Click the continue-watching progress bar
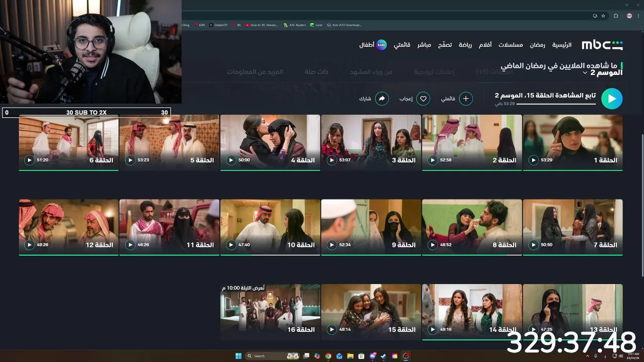 pyautogui.click(x=556, y=104)
